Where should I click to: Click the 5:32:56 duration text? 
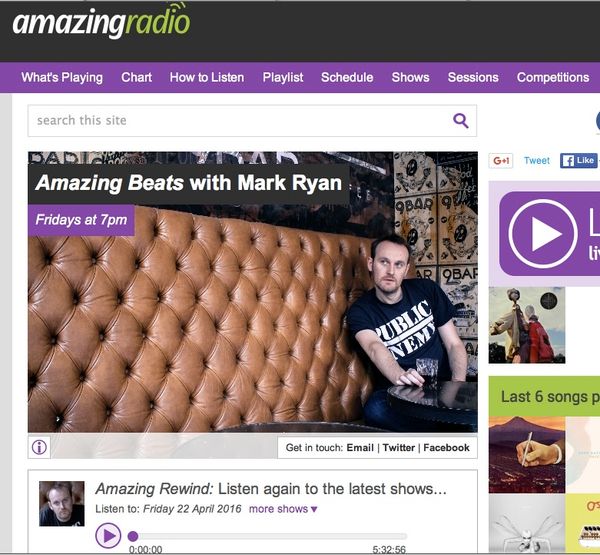coord(389,550)
